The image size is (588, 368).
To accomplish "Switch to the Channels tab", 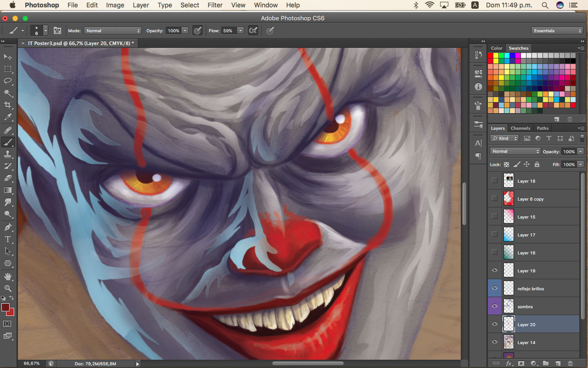I will (x=520, y=128).
